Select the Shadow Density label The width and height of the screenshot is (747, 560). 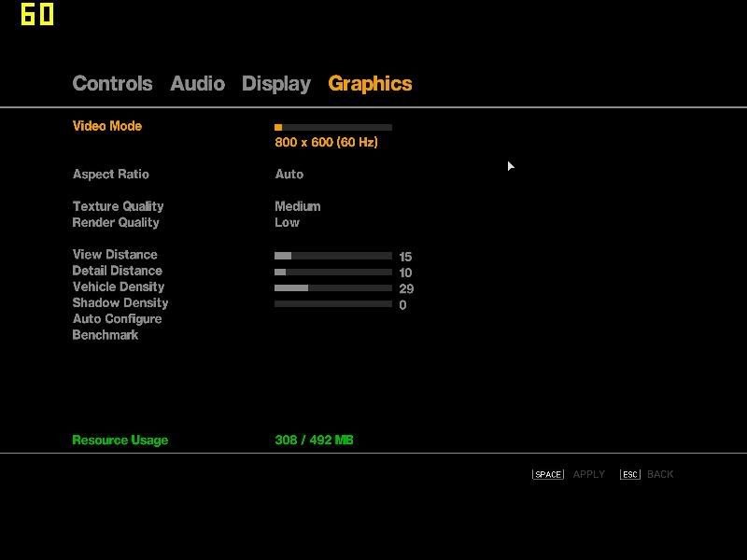click(x=120, y=302)
